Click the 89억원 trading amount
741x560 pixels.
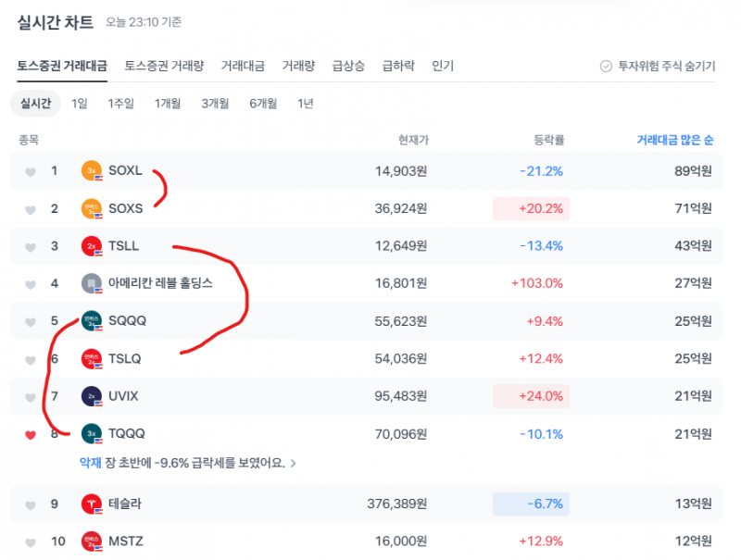[693, 171]
